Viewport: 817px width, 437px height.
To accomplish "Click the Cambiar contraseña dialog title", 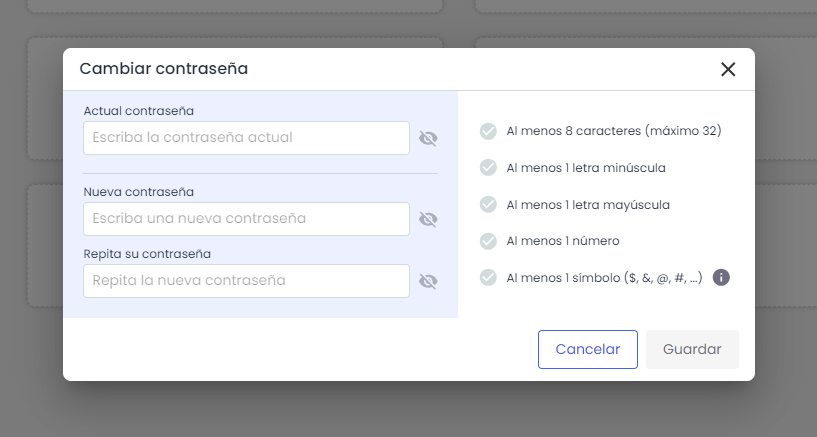I will (x=164, y=69).
